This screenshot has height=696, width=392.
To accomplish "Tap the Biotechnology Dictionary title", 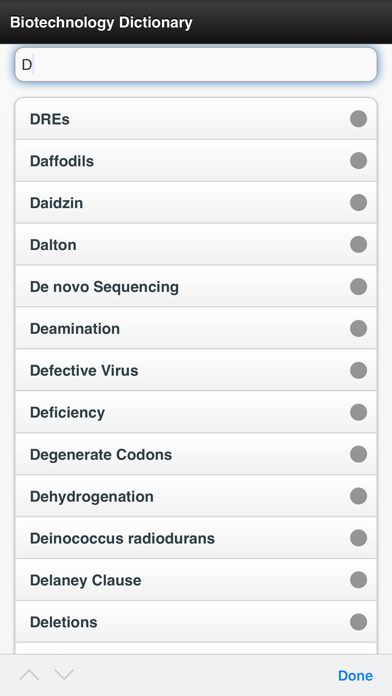I will click(101, 22).
